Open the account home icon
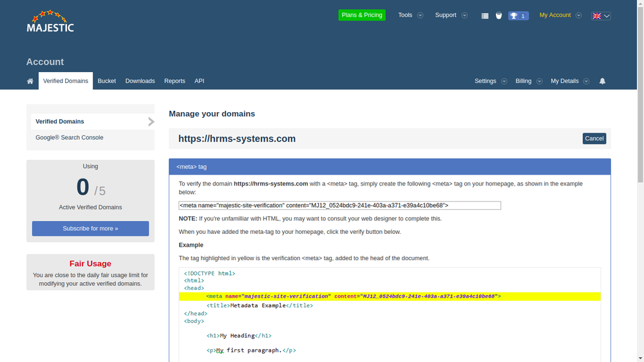This screenshot has height=362, width=644. pyautogui.click(x=30, y=81)
